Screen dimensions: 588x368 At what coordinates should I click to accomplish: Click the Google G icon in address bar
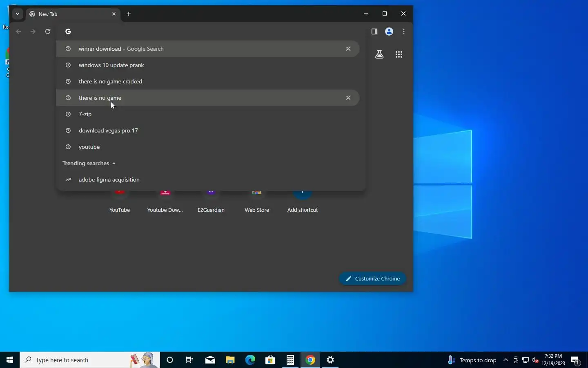[68, 31]
